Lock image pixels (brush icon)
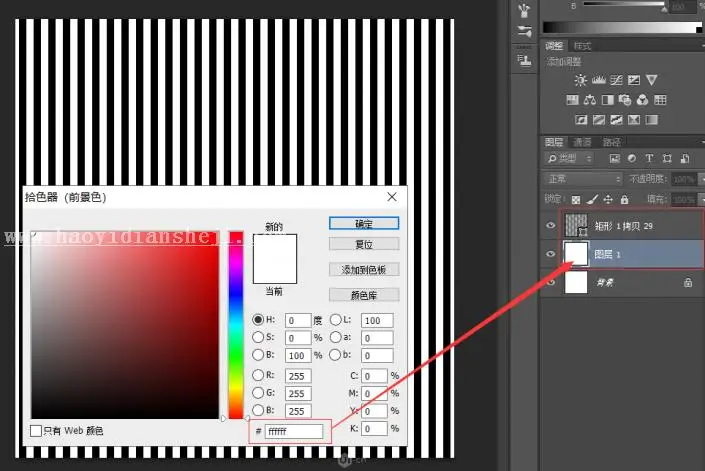 pyautogui.click(x=593, y=199)
